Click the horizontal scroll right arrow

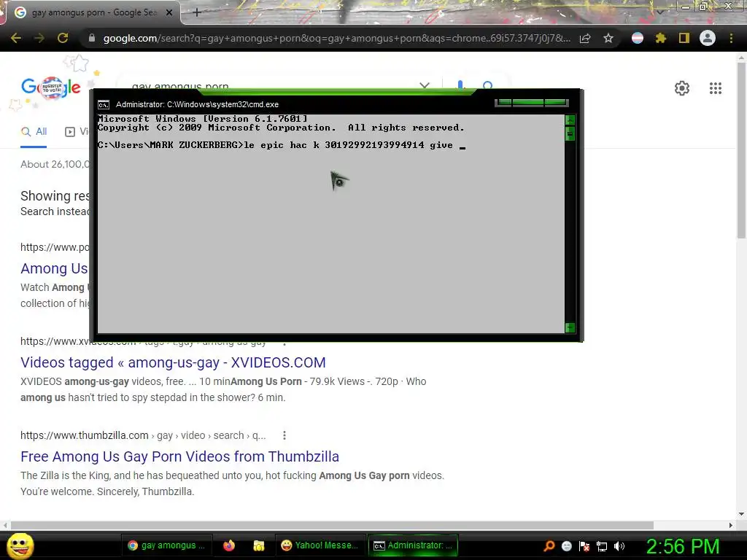(x=731, y=525)
